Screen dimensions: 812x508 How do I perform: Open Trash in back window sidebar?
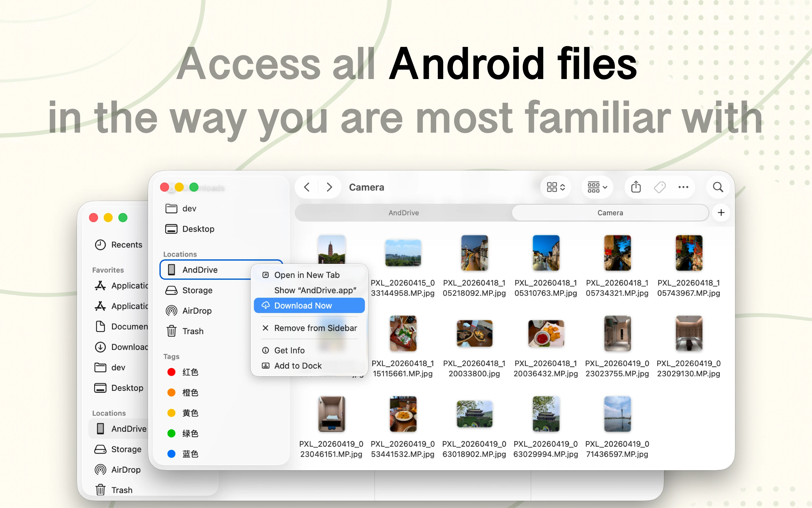(x=118, y=491)
